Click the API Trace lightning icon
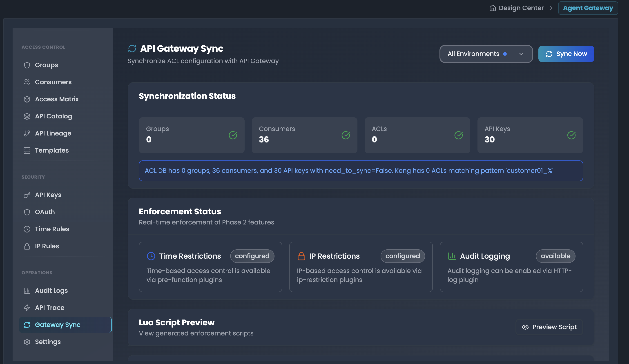The width and height of the screenshot is (629, 364). pyautogui.click(x=27, y=308)
